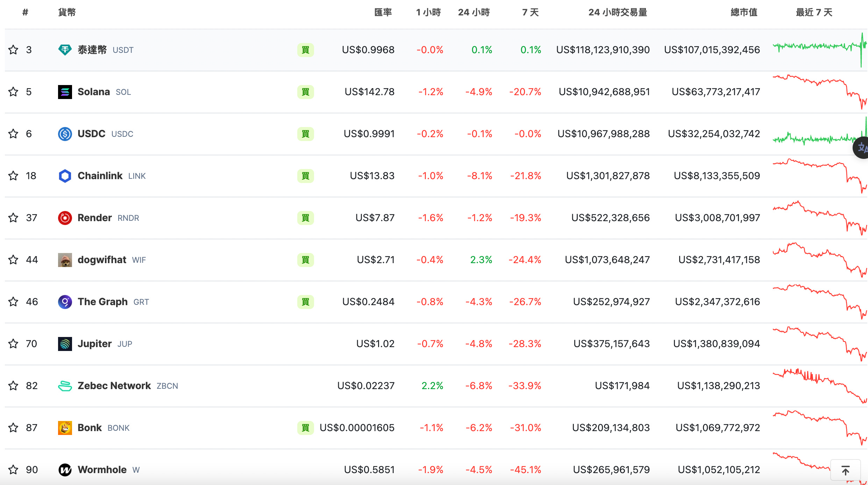868x485 pixels.
Task: Click the # rank column header
Action: [25, 13]
